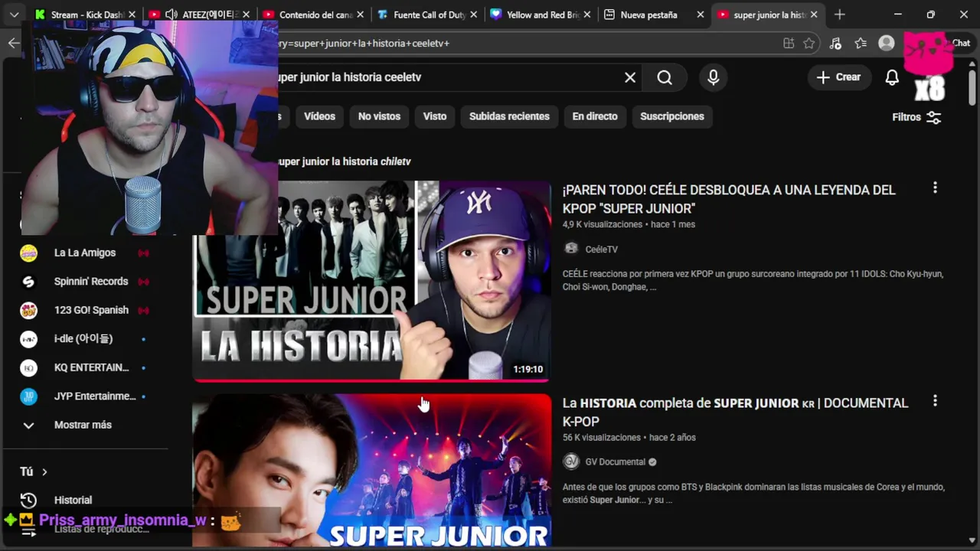Viewport: 980px width, 551px height.
Task: Close the ATEEZ browser tab
Action: tap(246, 15)
